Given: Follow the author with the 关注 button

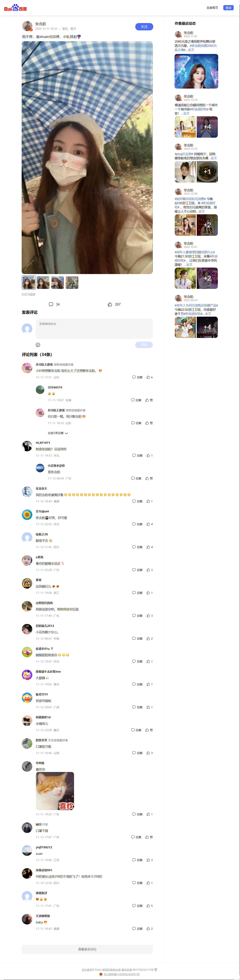Looking at the screenshot, I should click(x=144, y=27).
